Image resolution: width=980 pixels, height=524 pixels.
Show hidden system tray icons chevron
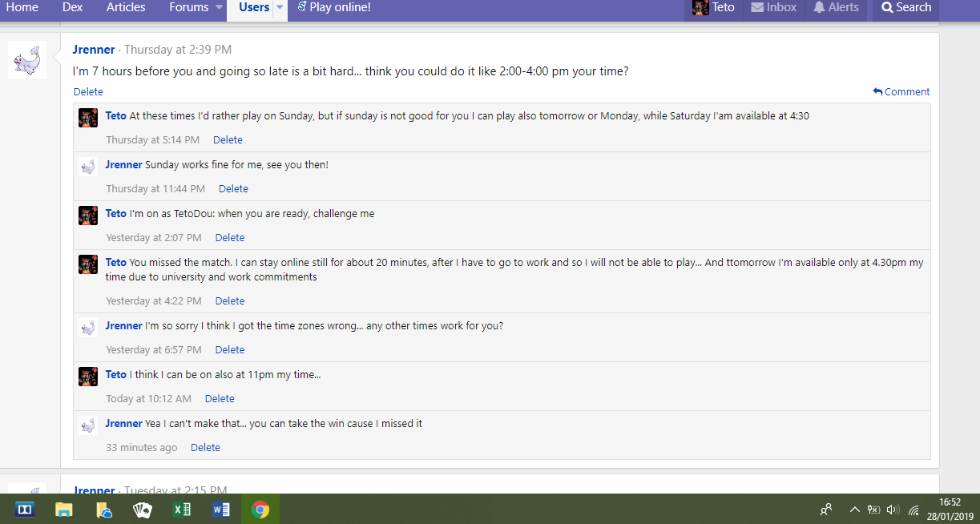point(854,510)
